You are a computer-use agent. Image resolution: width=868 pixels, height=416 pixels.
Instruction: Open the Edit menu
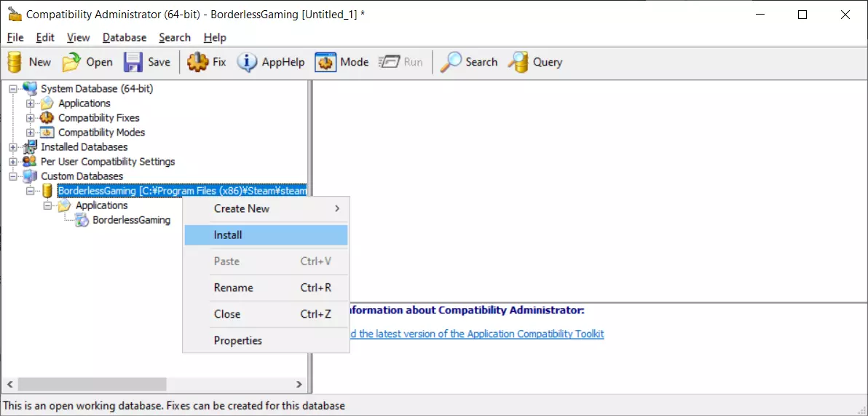pyautogui.click(x=45, y=38)
